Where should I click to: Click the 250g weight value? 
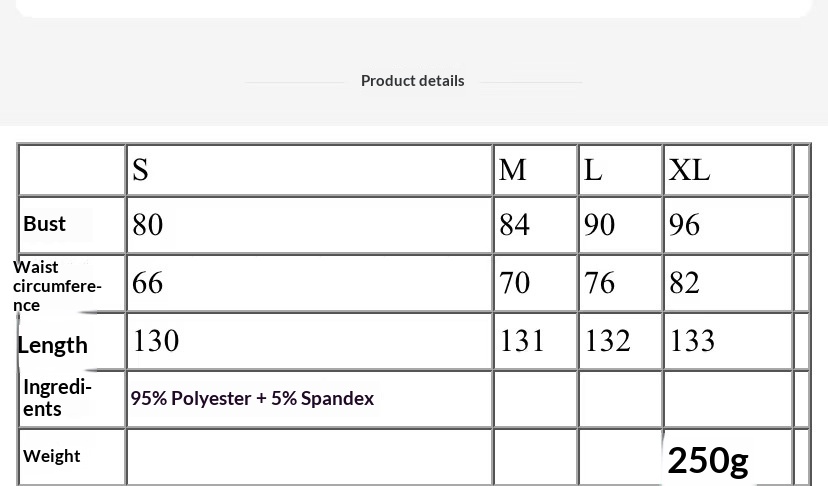[x=708, y=460]
